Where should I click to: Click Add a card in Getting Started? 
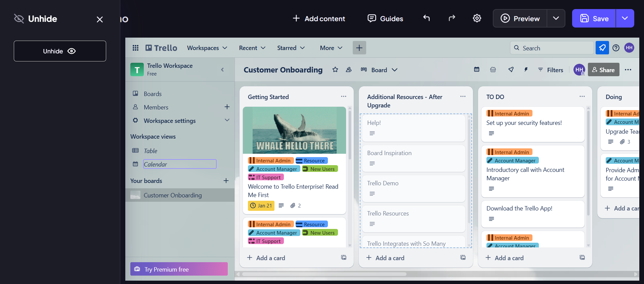(x=266, y=258)
